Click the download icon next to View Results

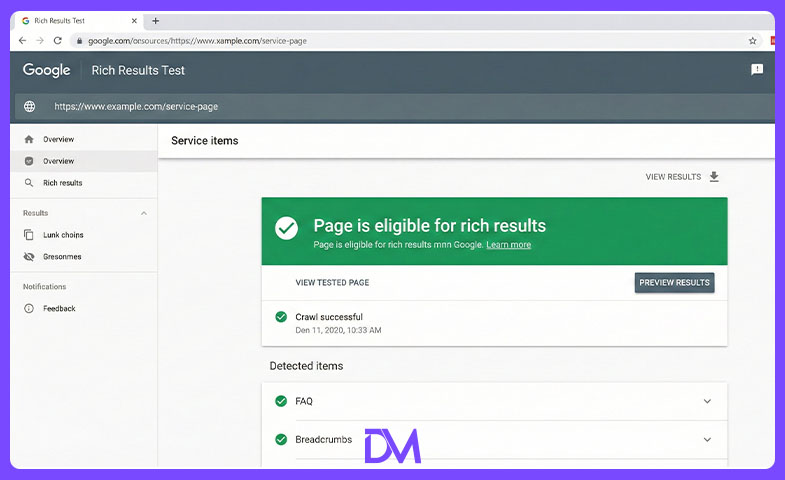[x=714, y=177]
